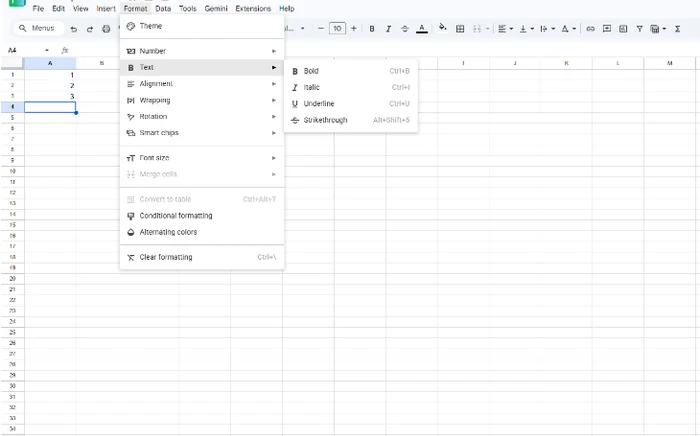Viewport: 700px width, 436px height.
Task: Expand the Rotation submenu
Action: [202, 116]
